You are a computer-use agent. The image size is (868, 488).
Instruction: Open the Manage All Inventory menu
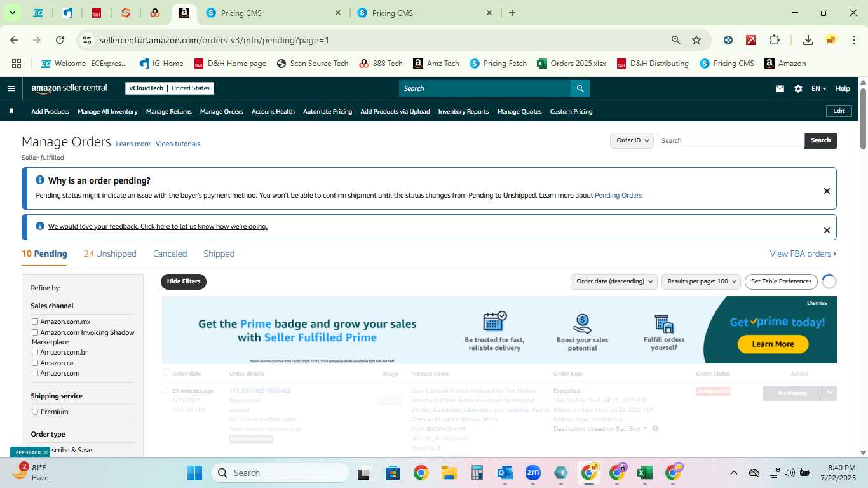pyautogui.click(x=107, y=111)
